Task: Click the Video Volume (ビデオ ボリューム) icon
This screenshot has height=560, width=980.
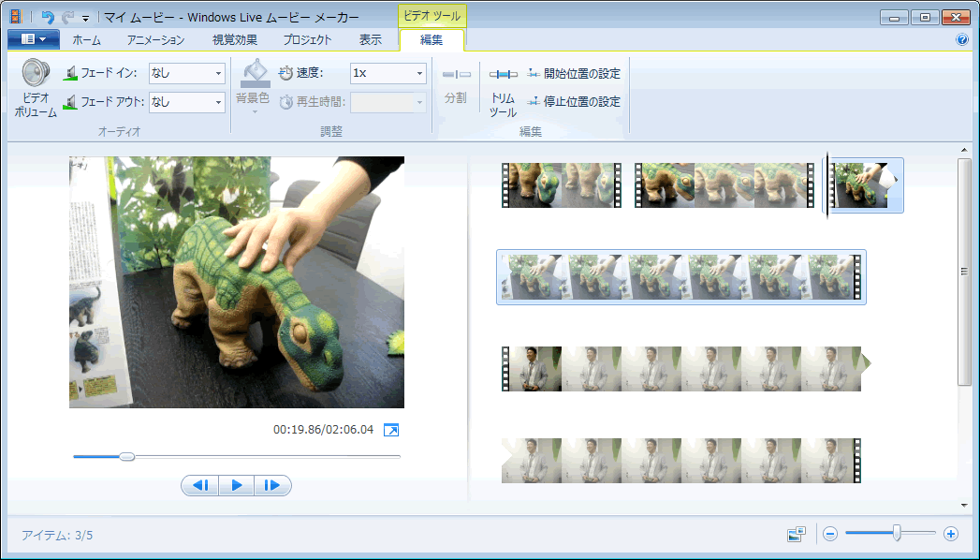Action: point(36,74)
